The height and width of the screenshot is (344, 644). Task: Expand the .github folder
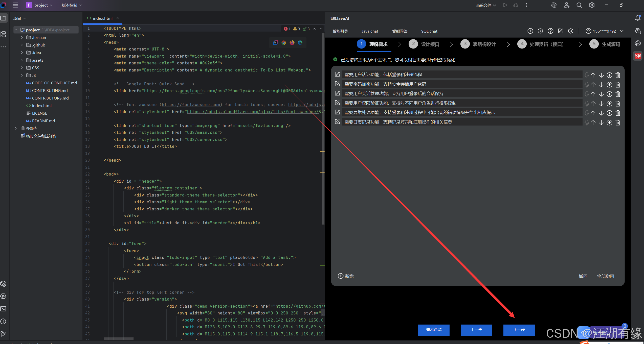[22, 45]
